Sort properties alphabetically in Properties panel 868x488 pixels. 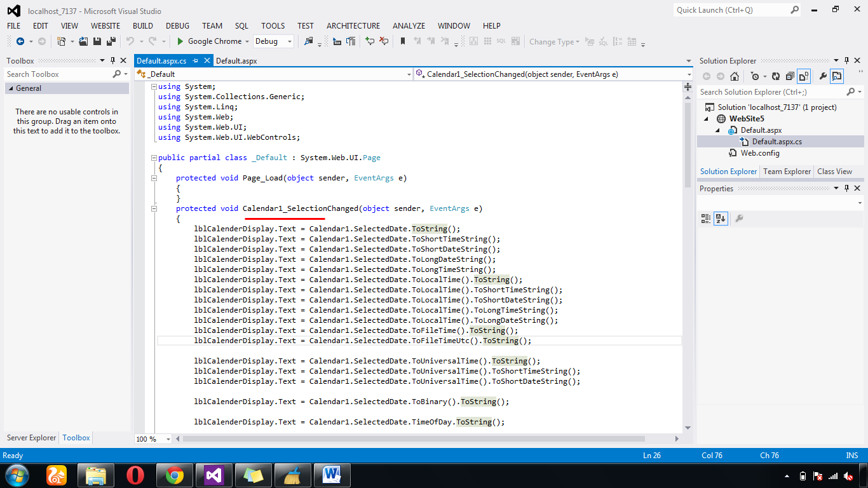coord(720,219)
